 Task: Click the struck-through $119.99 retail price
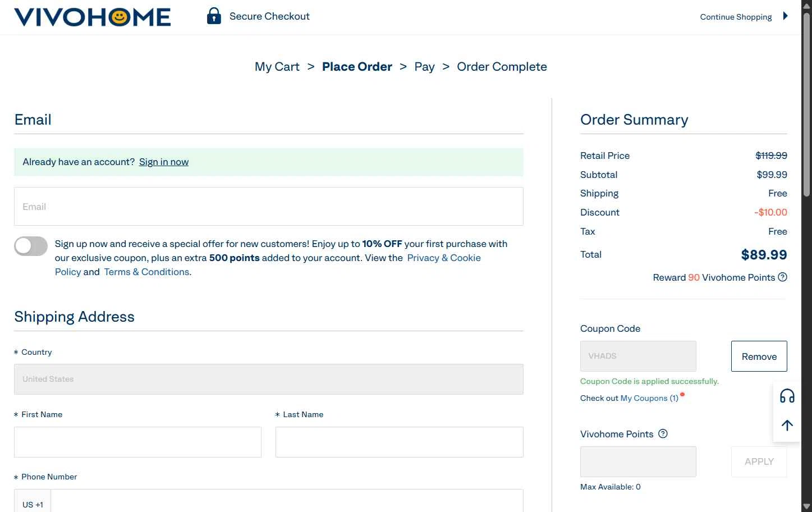(771, 156)
